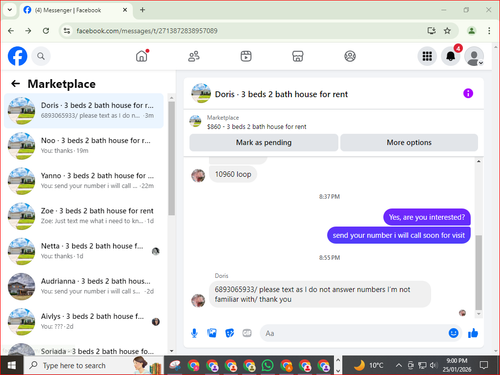Click the voice clip microphone icon

[x=194, y=333]
